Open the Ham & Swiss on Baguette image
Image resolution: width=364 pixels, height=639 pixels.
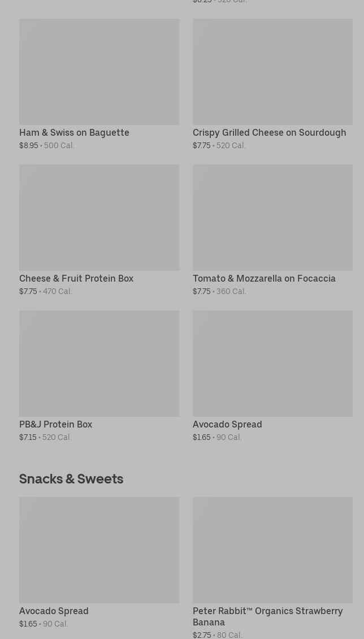[x=99, y=72]
